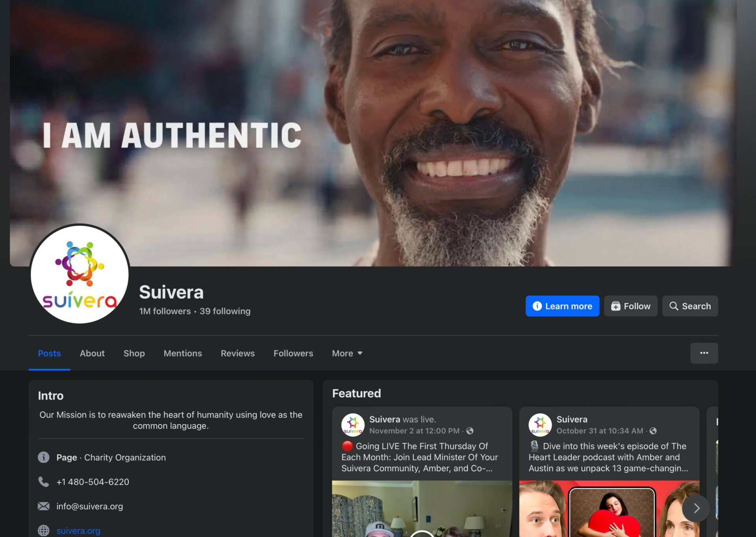Click Suivera name on live video post
Viewport: 756px width, 537px height.
[x=385, y=419]
